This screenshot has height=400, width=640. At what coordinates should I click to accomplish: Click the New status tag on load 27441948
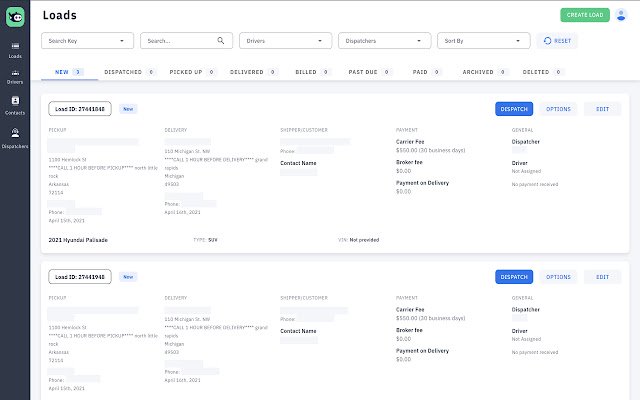pos(128,277)
